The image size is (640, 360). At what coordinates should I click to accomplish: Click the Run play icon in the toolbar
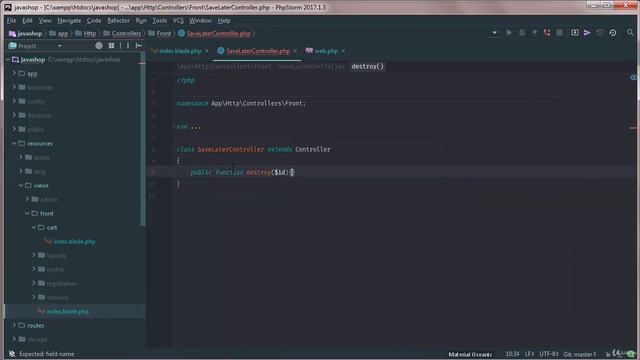[x=509, y=33]
